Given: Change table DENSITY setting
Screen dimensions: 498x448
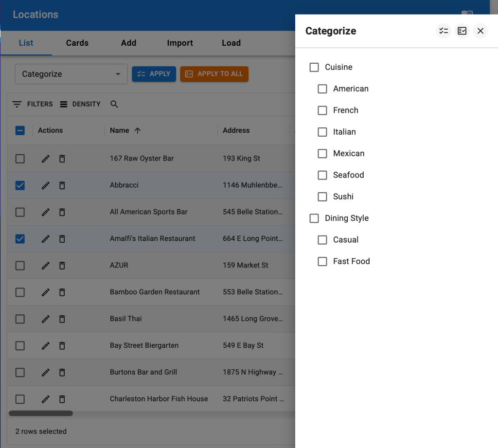Looking at the screenshot, I should pyautogui.click(x=80, y=104).
